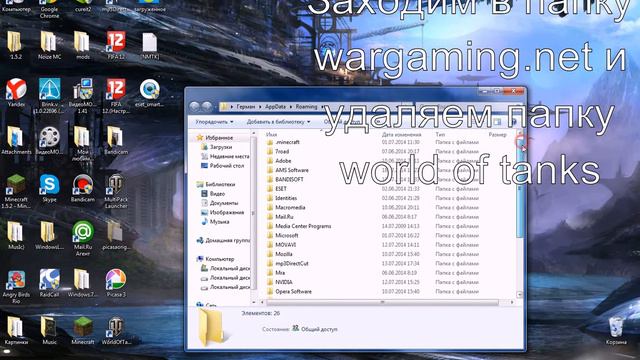
Task: Open the Skype desktop shortcut
Action: point(49,188)
